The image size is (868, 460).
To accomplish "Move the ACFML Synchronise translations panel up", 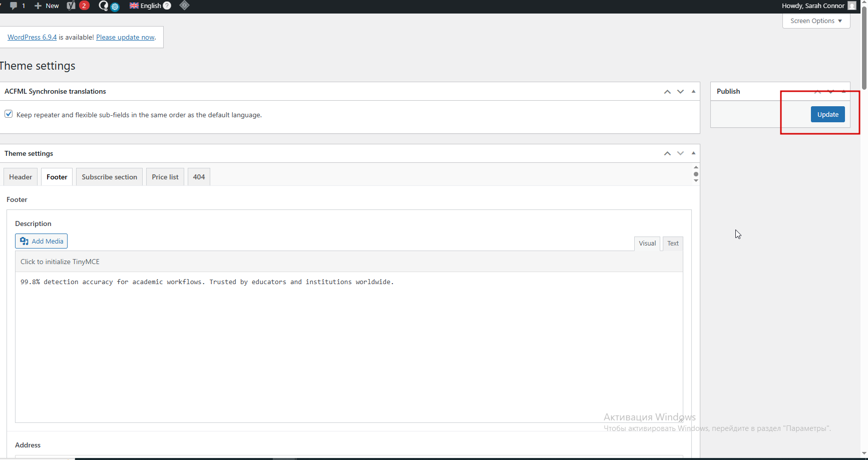I will click(667, 92).
